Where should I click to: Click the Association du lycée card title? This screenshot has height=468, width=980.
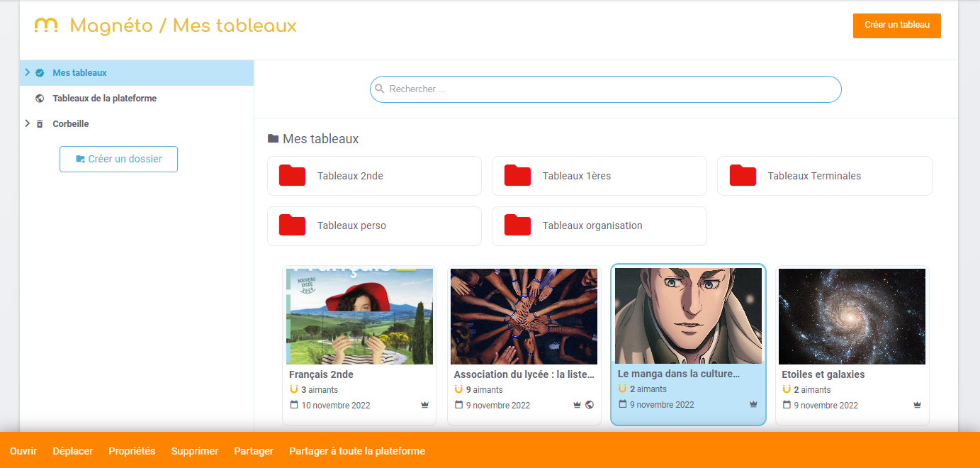point(524,374)
